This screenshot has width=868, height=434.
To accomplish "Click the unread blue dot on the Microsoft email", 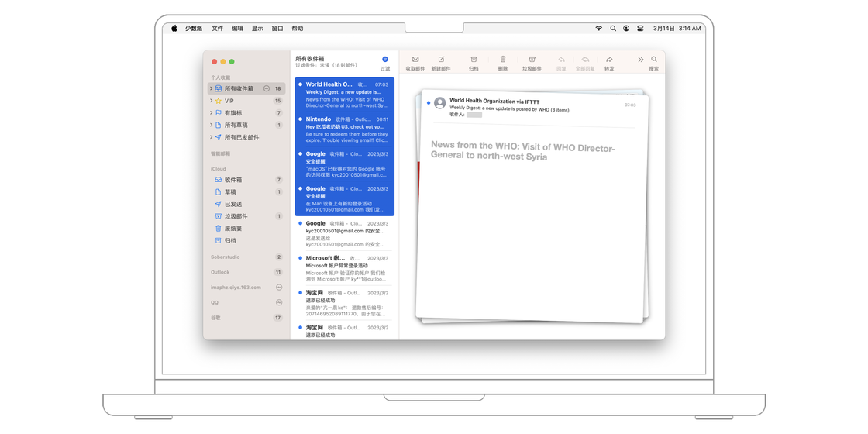I will pos(301,258).
